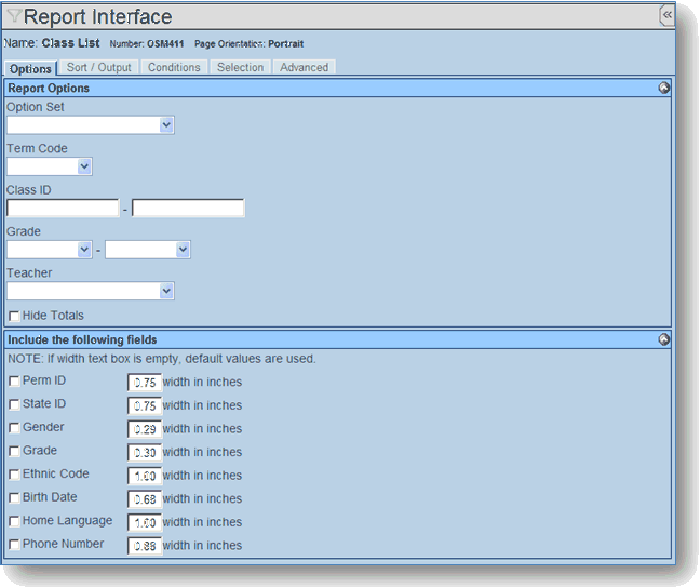The image size is (700, 587).
Task: Click the State ID width box
Action: click(x=145, y=406)
